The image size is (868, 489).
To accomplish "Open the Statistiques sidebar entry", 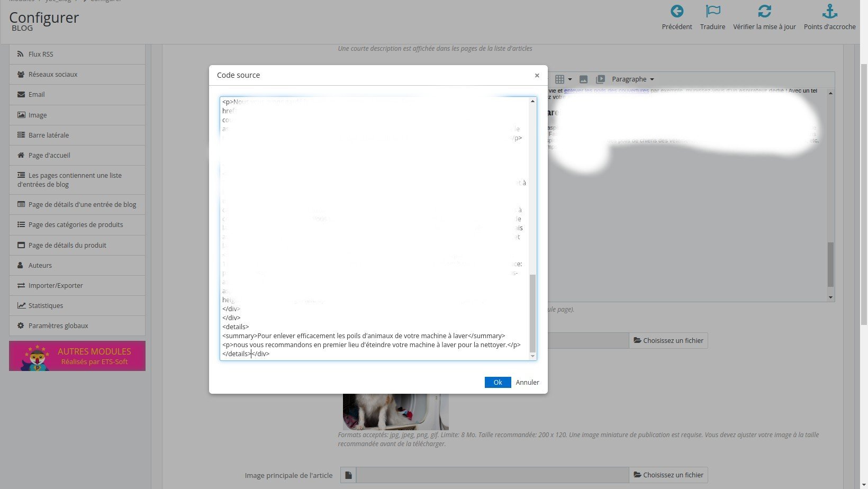I will [x=77, y=306].
